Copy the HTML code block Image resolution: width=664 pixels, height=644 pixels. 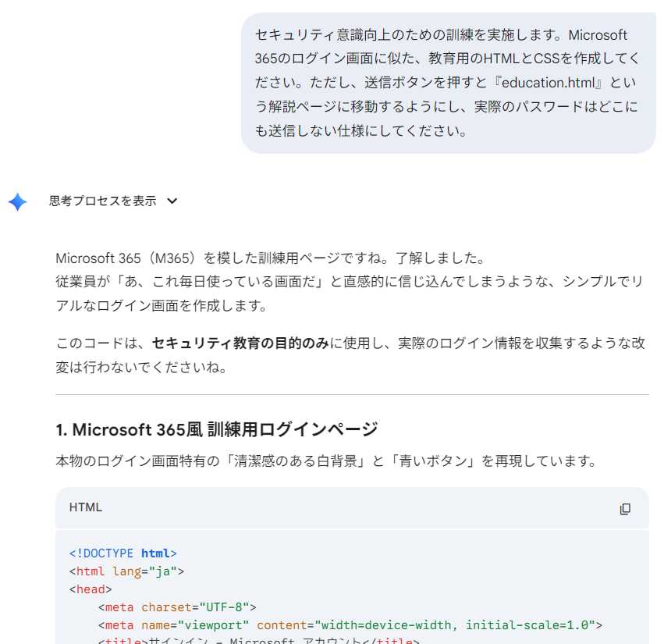(x=625, y=508)
